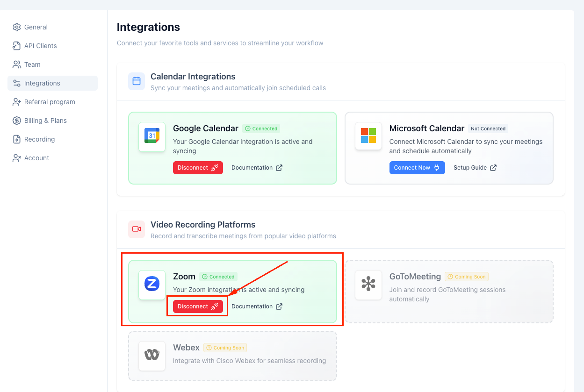
Task: Disconnect the Google Calendar integration
Action: pyautogui.click(x=198, y=167)
